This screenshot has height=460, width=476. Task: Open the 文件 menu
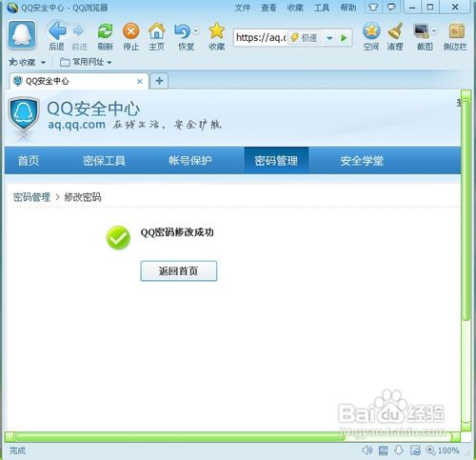[x=243, y=8]
